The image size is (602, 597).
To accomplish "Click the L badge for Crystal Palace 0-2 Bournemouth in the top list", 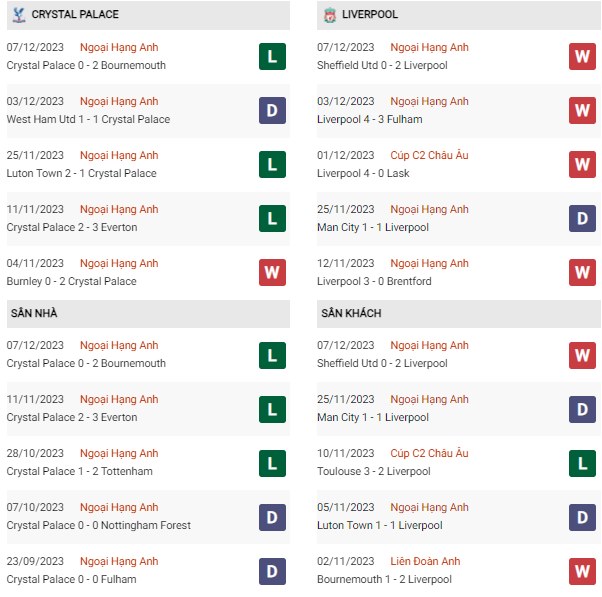I will tap(271, 57).
